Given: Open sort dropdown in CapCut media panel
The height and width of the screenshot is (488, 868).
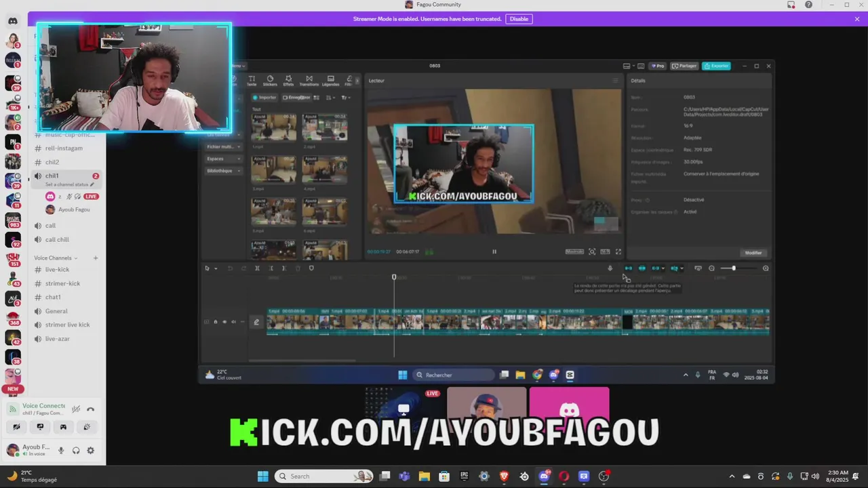Looking at the screenshot, I should (x=330, y=98).
